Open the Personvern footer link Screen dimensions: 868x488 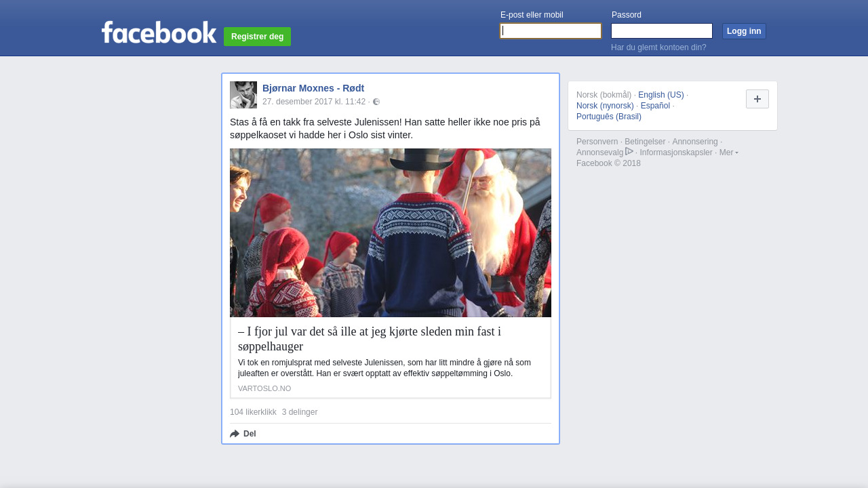[x=597, y=142]
